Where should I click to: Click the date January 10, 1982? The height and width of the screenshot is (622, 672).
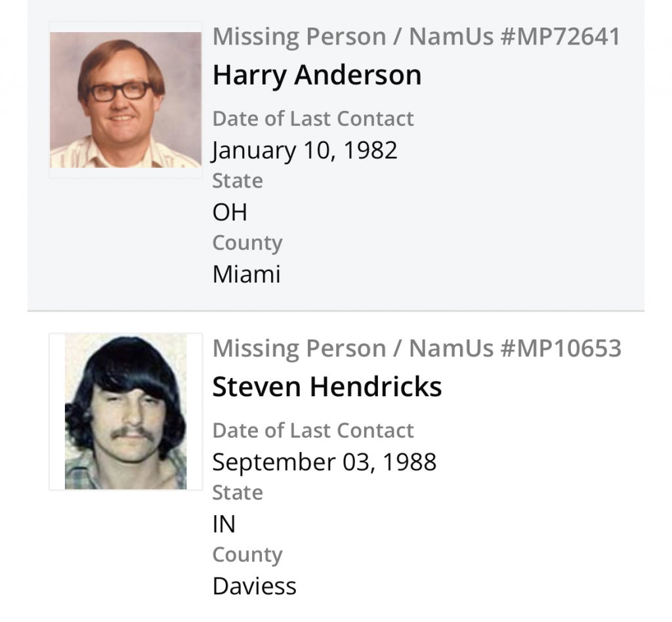[305, 150]
